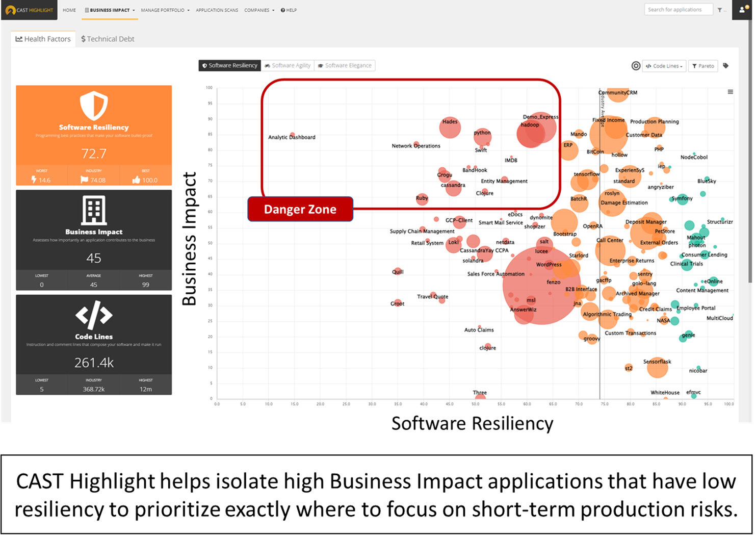Open Application Scans from the menu
The height and width of the screenshot is (537, 756).
tap(217, 10)
